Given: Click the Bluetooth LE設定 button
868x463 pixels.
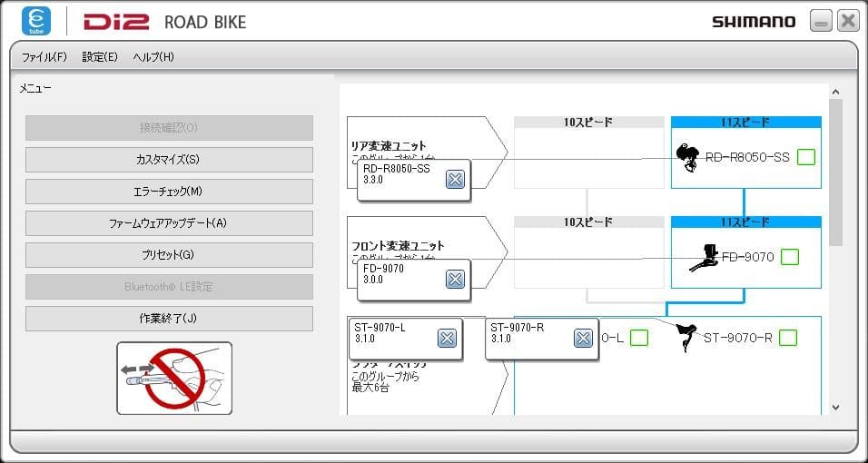Looking at the screenshot, I should [169, 287].
